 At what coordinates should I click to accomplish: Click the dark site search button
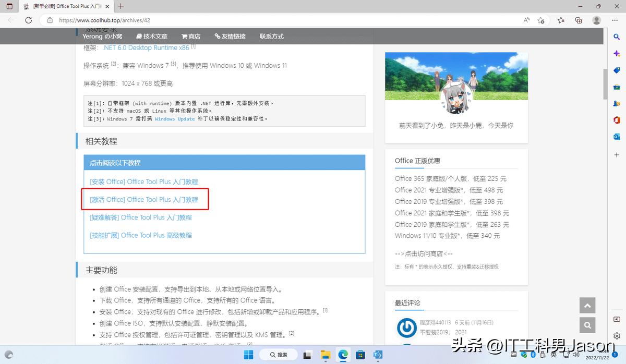tap(587, 325)
